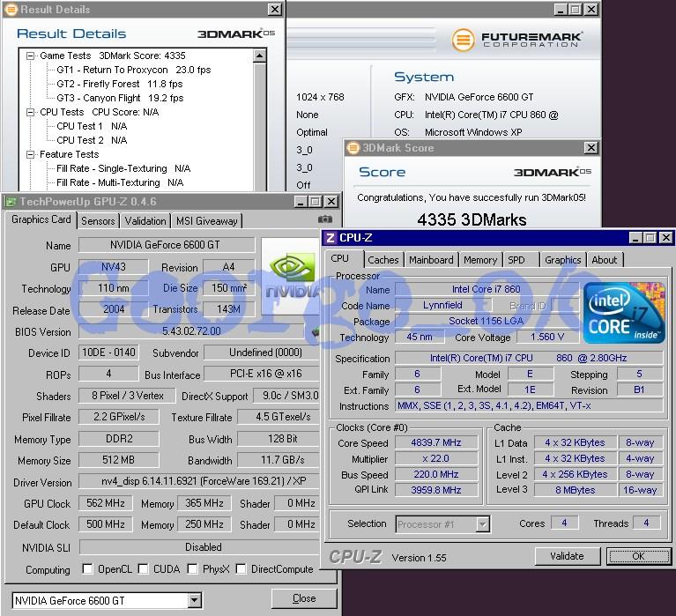The height and width of the screenshot is (616, 676).
Task: Select Fill Rate - Single-Texturing row
Action: [x=123, y=168]
